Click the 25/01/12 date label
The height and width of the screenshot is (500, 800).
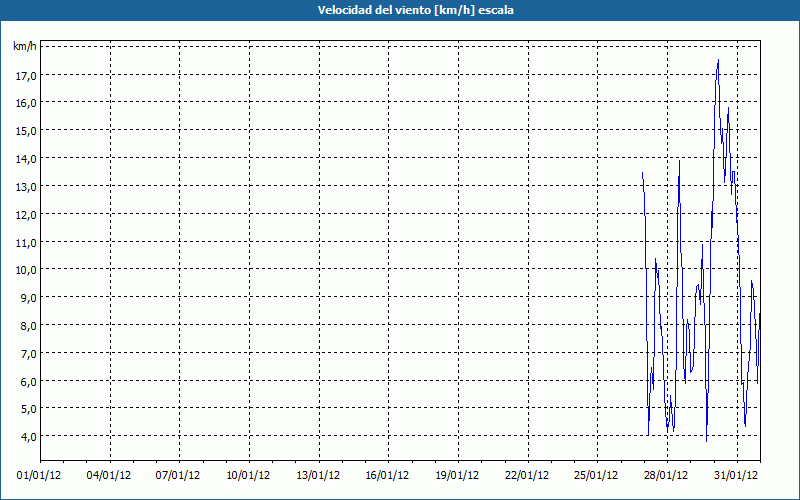pos(596,476)
